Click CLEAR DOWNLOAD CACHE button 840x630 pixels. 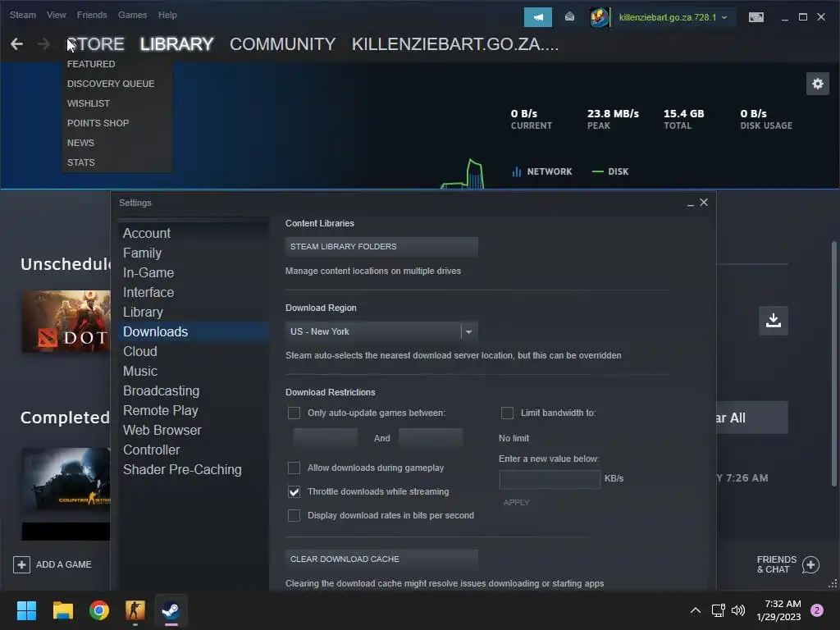[381, 559]
